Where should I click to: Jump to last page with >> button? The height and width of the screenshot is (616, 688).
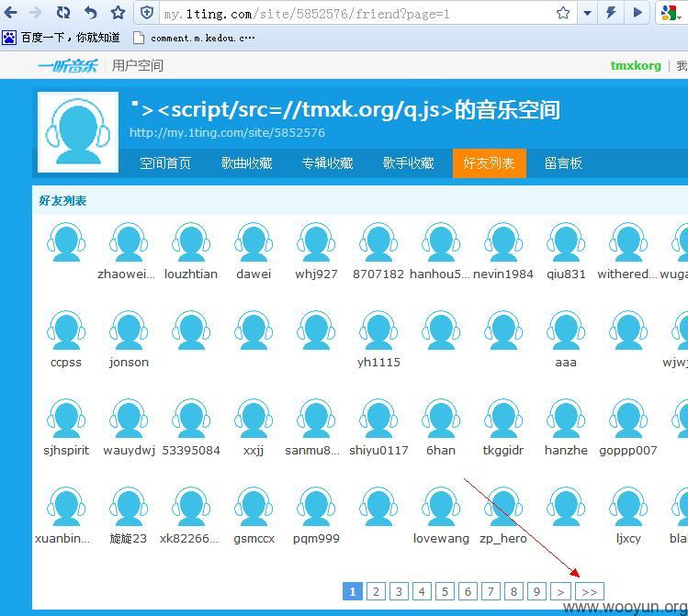click(590, 592)
